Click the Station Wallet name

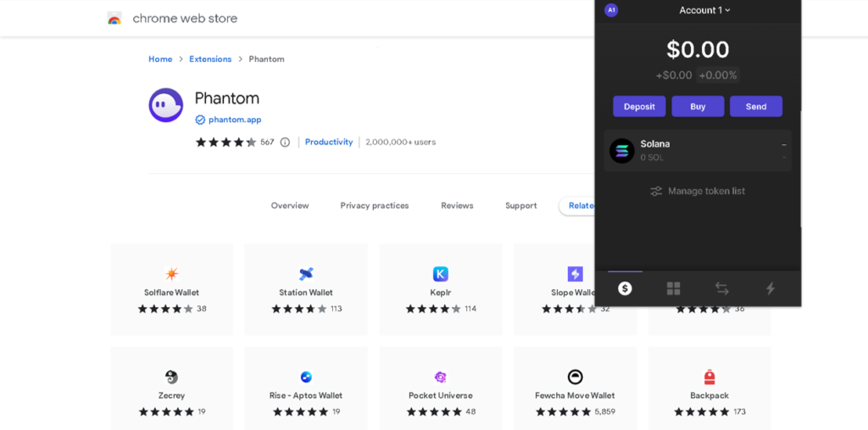(306, 293)
